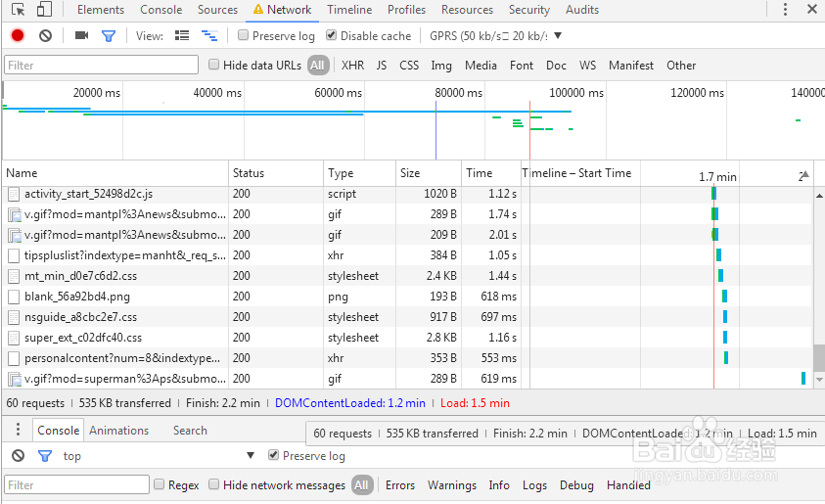The image size is (825, 504).
Task: Click the file icon of mt_min_d0e7c6d2.css
Action: [14, 276]
